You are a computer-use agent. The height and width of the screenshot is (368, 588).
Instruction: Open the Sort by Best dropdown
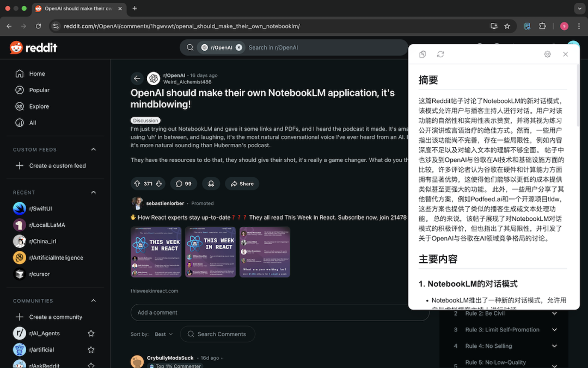coord(163,334)
